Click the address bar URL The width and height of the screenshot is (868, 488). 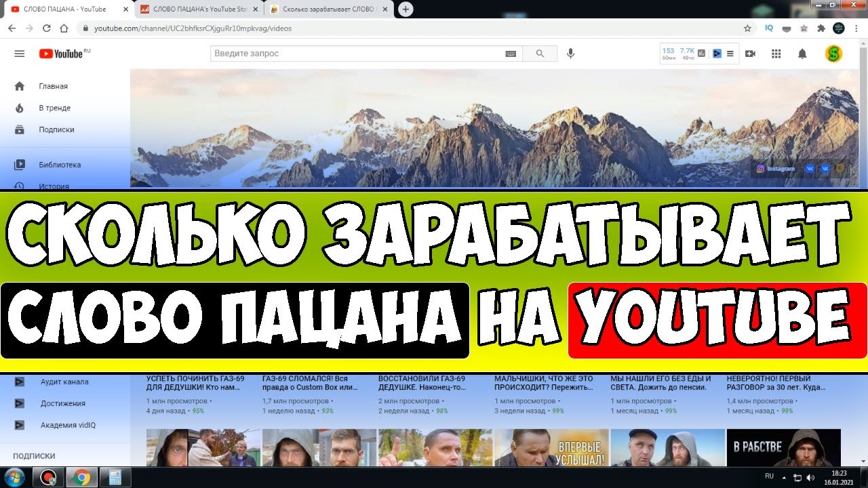pyautogui.click(x=193, y=28)
